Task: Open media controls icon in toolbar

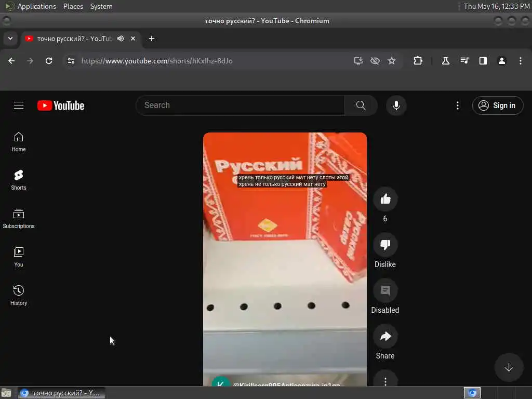Action: pos(464,61)
